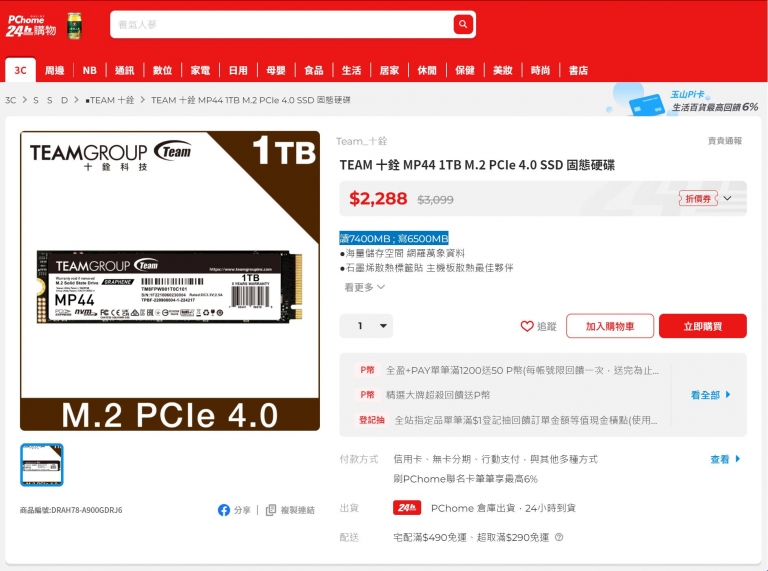Click the 立即購買 buy now button
Viewport: 768px width, 571px height.
click(702, 326)
